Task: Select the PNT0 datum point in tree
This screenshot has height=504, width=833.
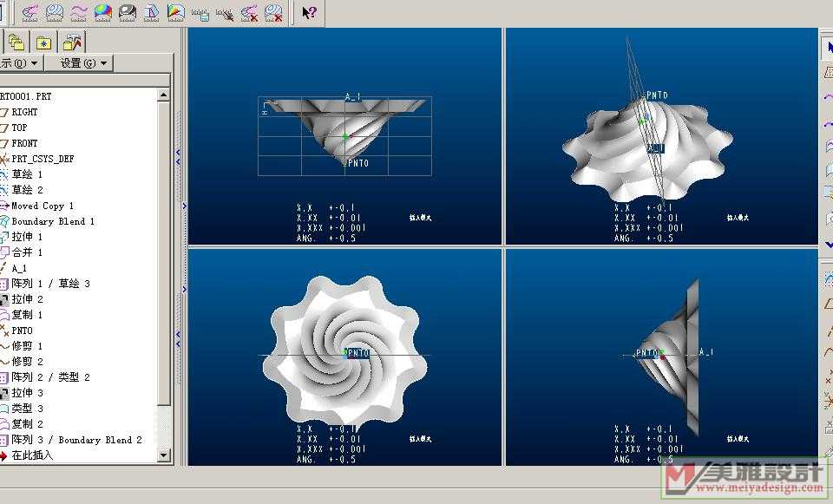Action: tap(22, 331)
